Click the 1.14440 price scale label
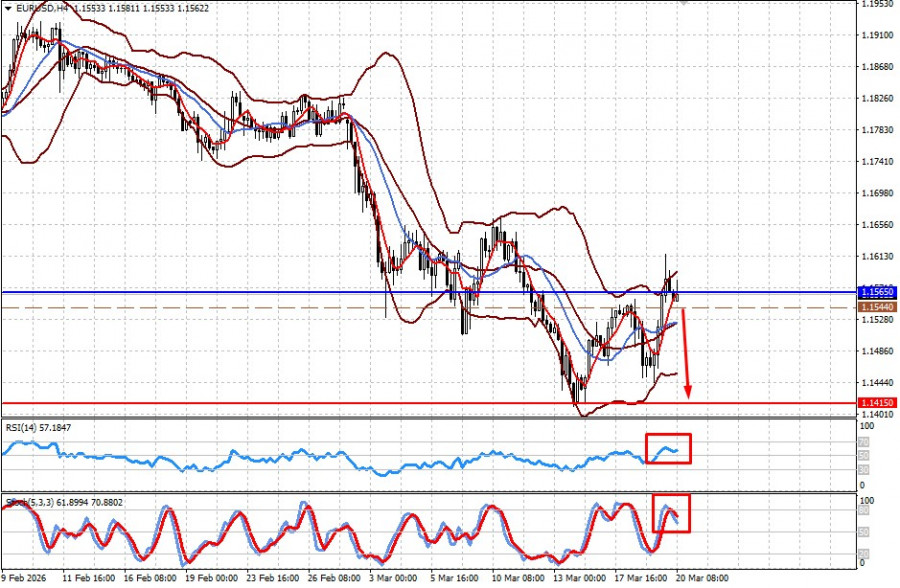 tap(878, 382)
